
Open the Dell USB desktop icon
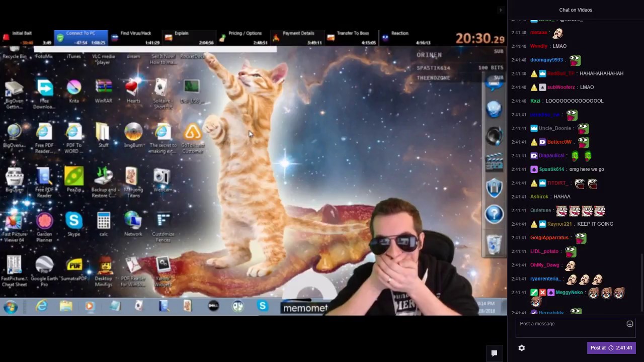tap(191, 91)
